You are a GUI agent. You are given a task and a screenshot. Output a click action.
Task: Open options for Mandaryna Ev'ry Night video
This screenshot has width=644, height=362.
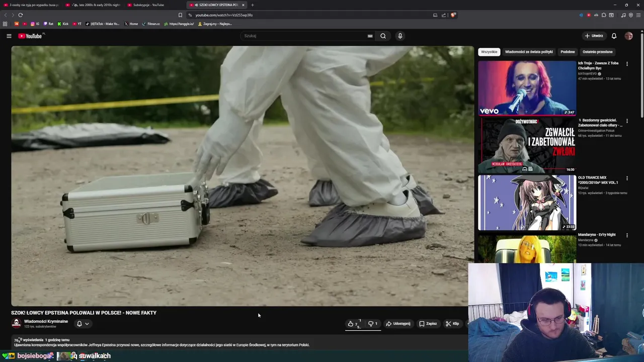pyautogui.click(x=627, y=235)
